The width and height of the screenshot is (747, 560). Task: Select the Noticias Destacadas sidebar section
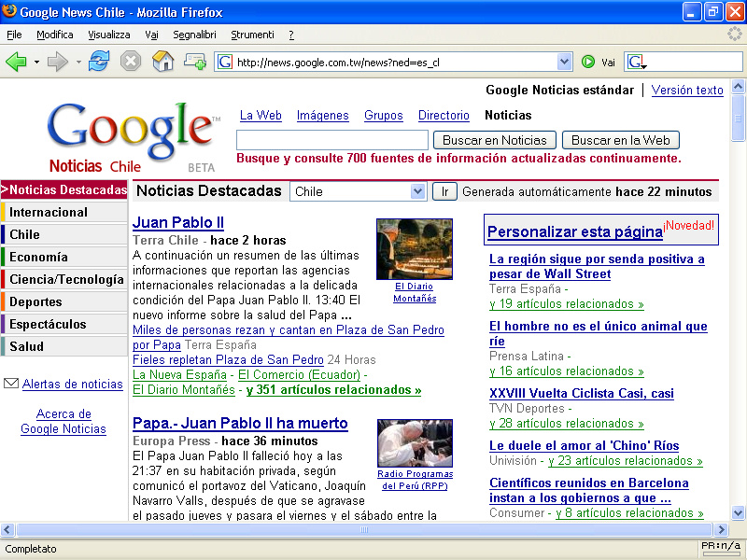(x=63, y=189)
